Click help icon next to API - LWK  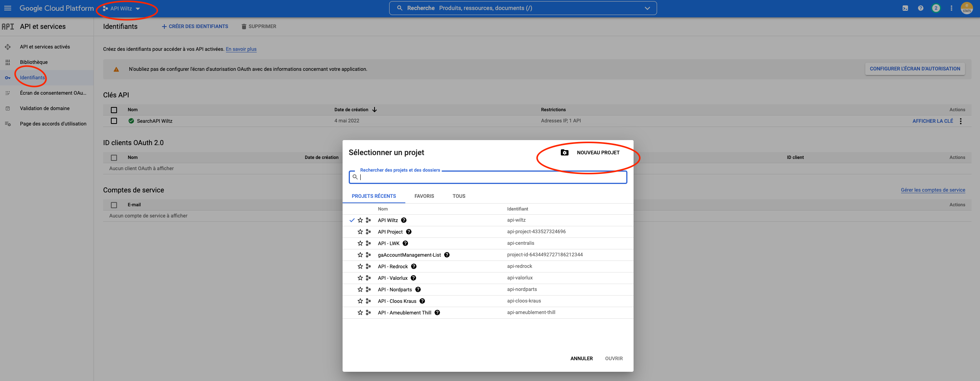(x=405, y=243)
